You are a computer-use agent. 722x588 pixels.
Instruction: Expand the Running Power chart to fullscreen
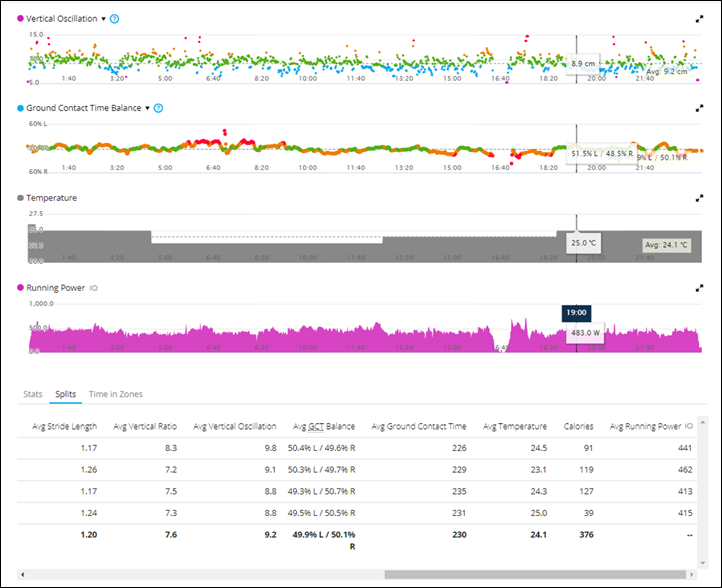699,288
